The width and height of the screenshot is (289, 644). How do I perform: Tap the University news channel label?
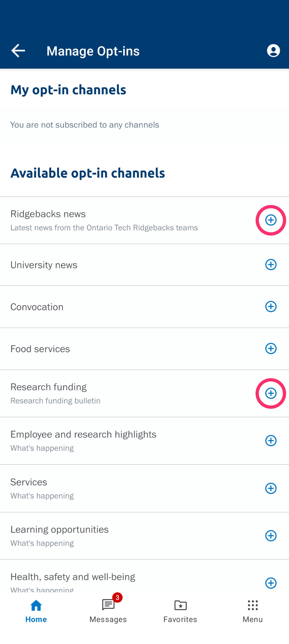tap(44, 265)
